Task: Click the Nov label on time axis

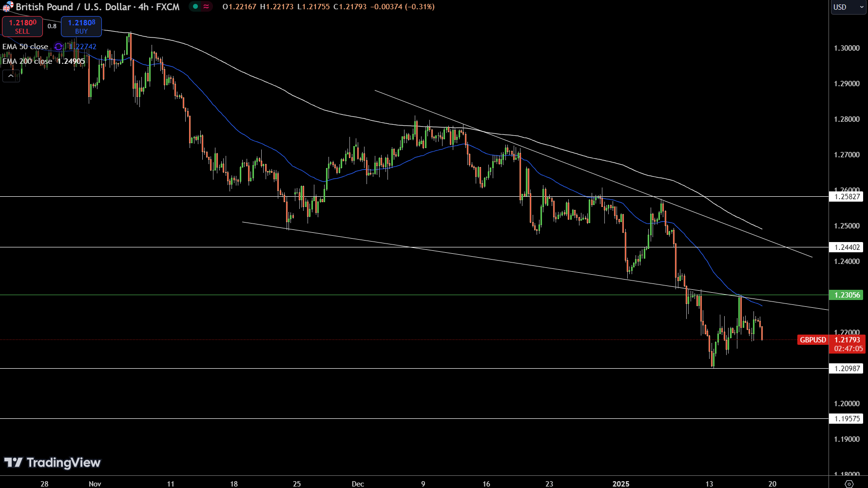Action: coord(95,484)
